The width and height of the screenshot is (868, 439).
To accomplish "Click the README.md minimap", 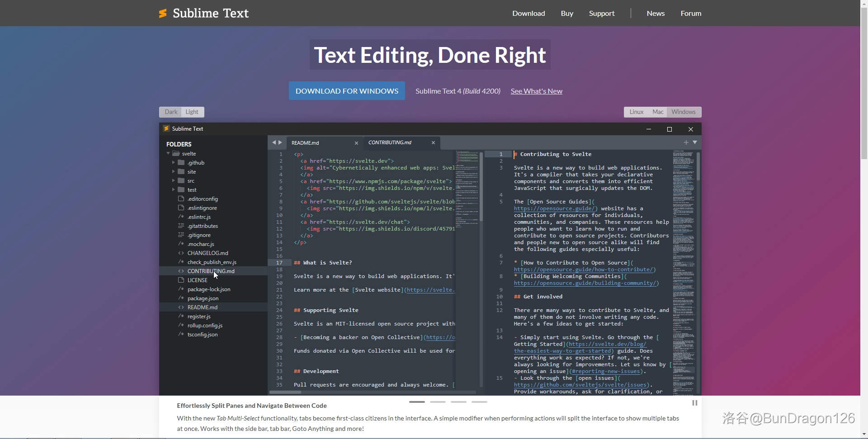I will tap(467, 190).
